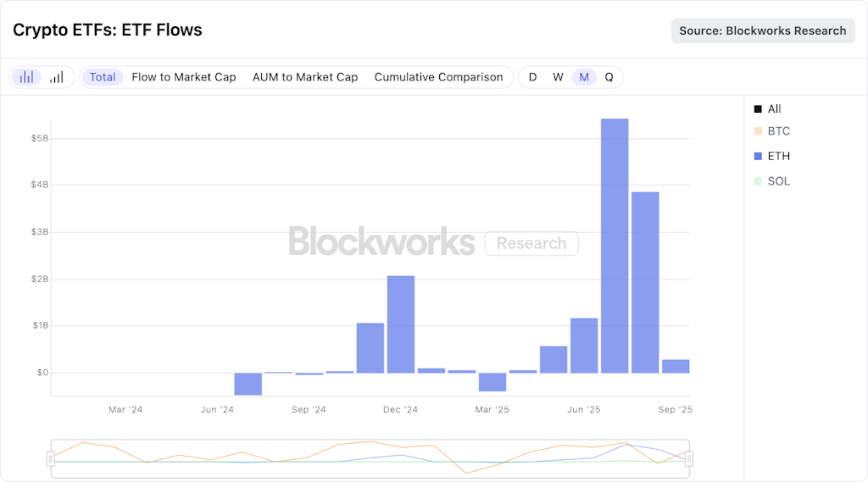Show the SOL series in legend
The height and width of the screenshot is (482, 868).
pyautogui.click(x=772, y=181)
